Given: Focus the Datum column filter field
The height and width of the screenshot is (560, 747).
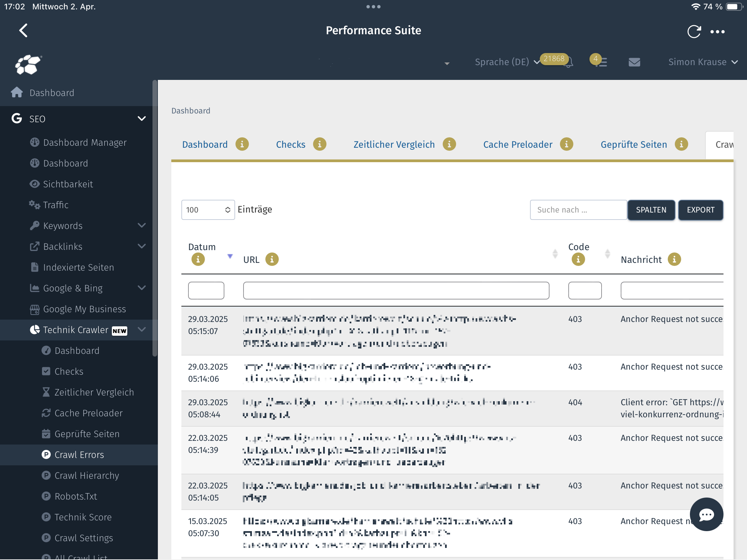Looking at the screenshot, I should [x=206, y=291].
